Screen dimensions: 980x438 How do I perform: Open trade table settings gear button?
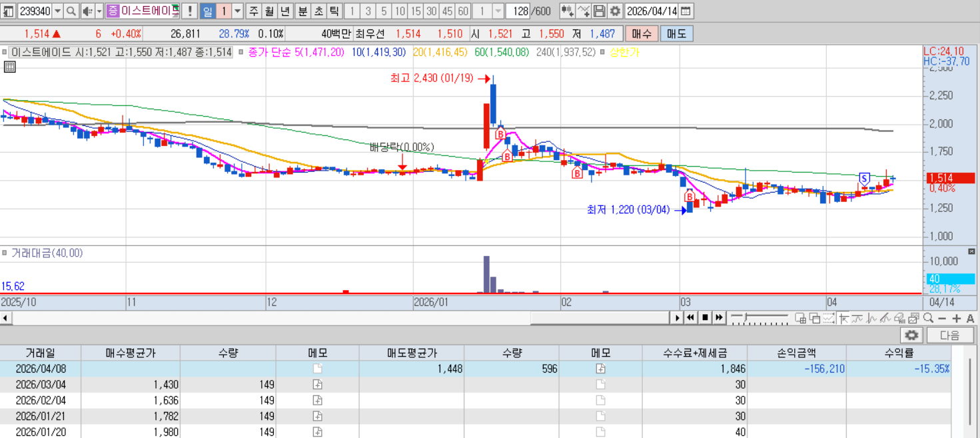coord(911,335)
